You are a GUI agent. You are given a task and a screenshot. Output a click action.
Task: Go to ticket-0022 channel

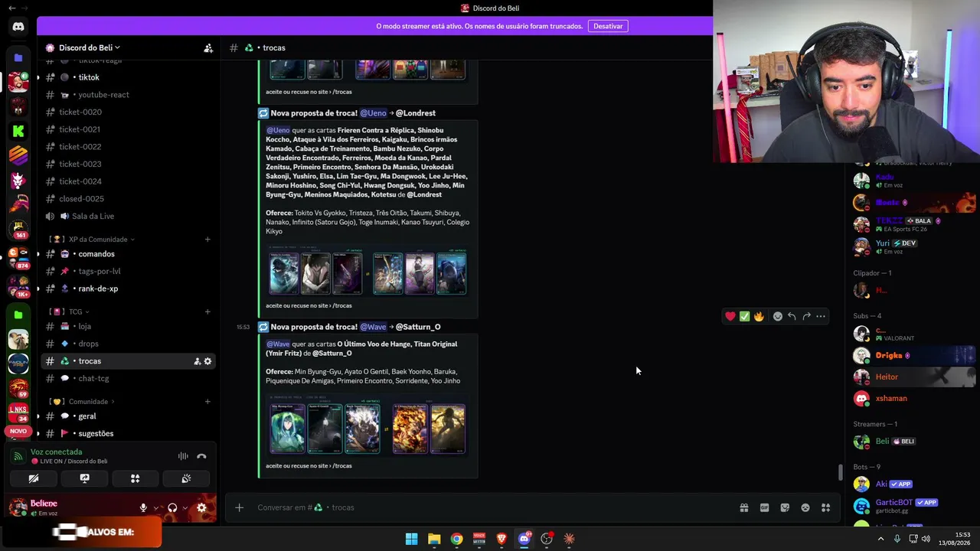(x=128, y=147)
